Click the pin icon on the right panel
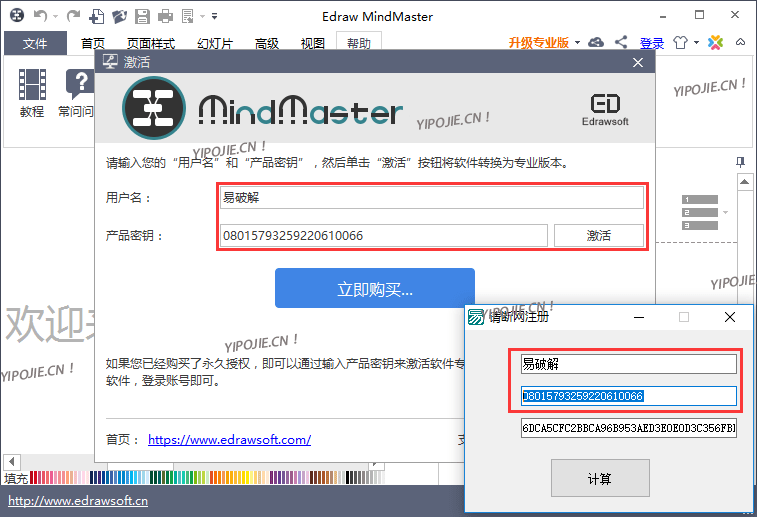757x517 pixels. [740, 162]
